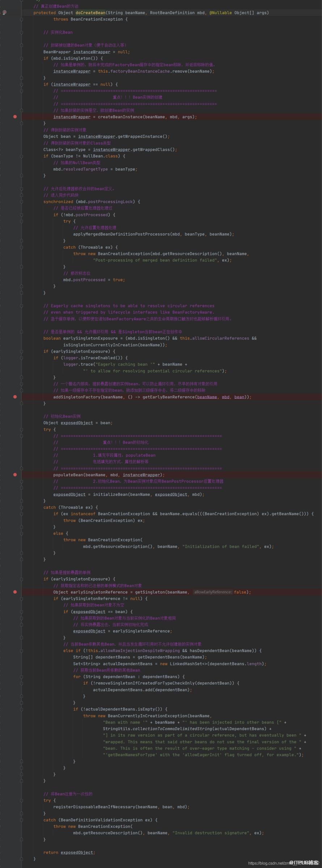Image resolution: width=322 pixels, height=868 pixels.
Task: Click the initializeBean method call
Action: pos(110,495)
